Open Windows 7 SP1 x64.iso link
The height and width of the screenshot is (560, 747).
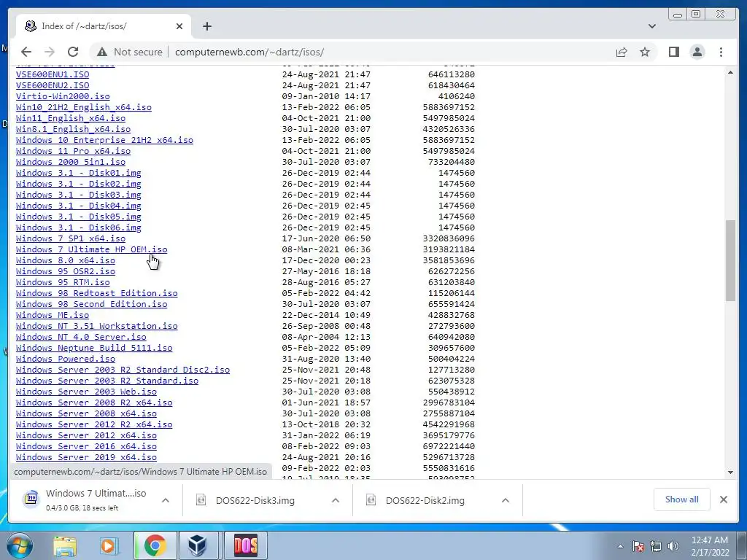[x=71, y=238]
